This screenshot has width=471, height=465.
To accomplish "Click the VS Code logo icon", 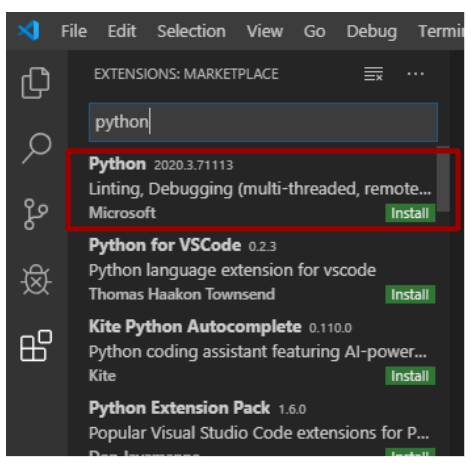I will (29, 31).
